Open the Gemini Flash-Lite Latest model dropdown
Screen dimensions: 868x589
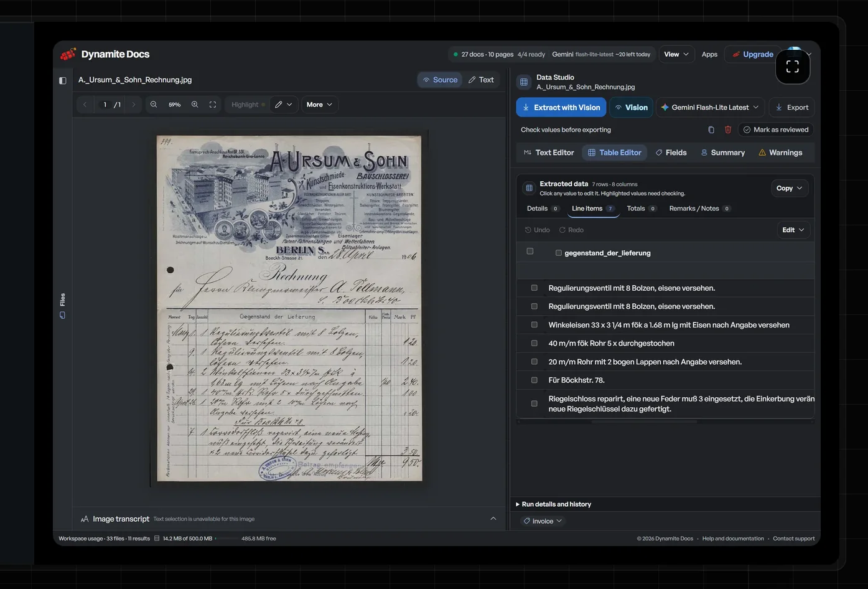click(x=710, y=107)
